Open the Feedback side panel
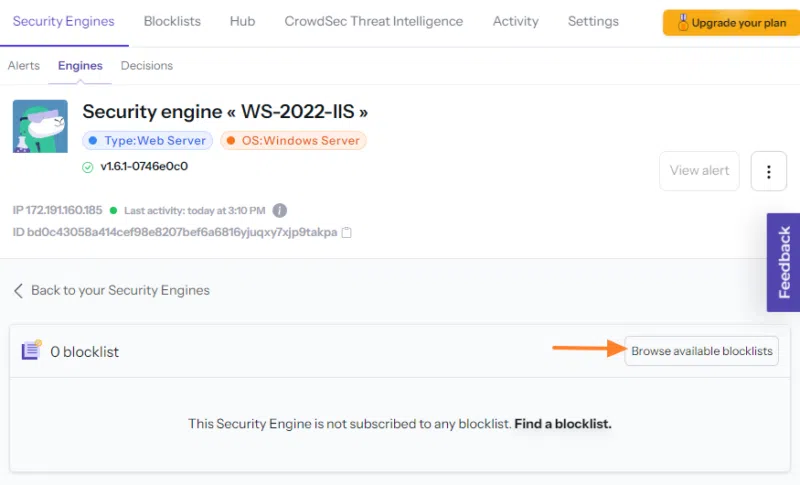The width and height of the screenshot is (800, 485). pyautogui.click(x=784, y=262)
